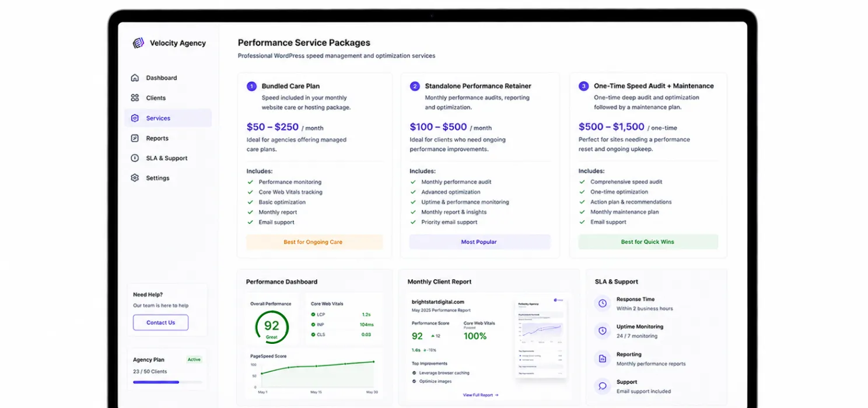Click the green CLS status dot
The image size is (868, 408).
click(313, 335)
